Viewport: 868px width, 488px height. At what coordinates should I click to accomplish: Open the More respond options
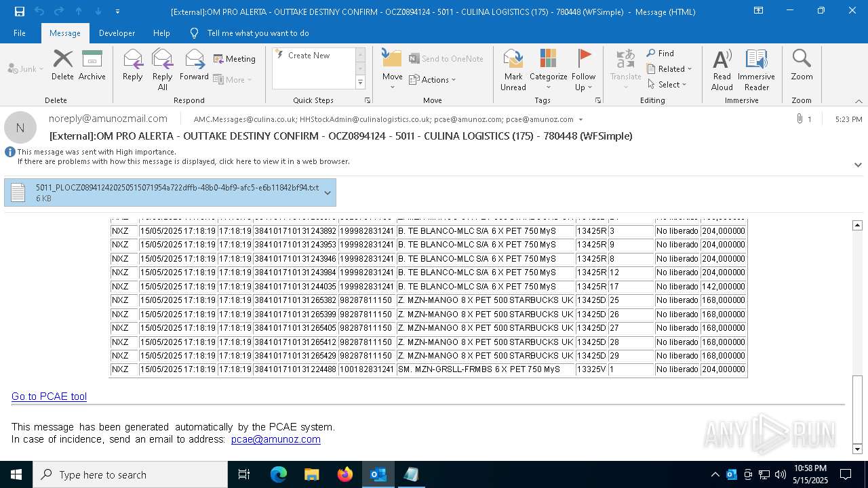233,79
